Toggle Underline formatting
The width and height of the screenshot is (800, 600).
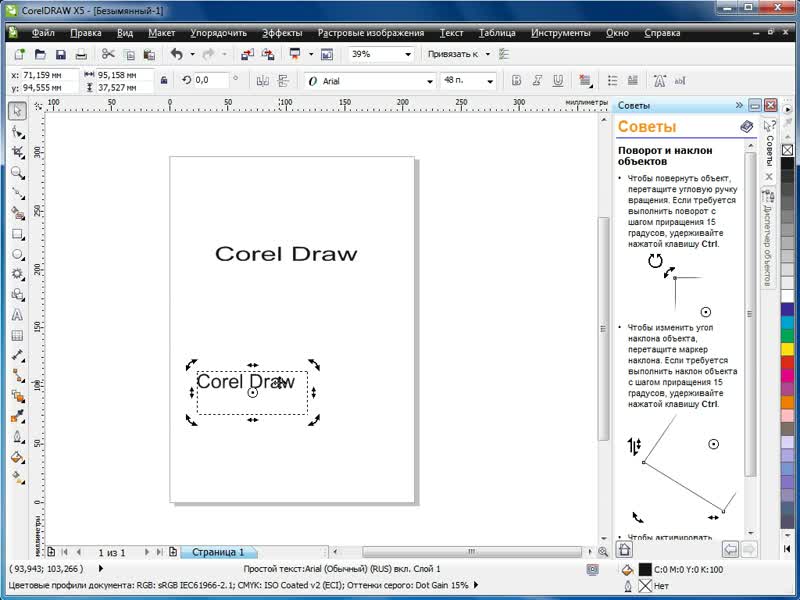pos(558,81)
